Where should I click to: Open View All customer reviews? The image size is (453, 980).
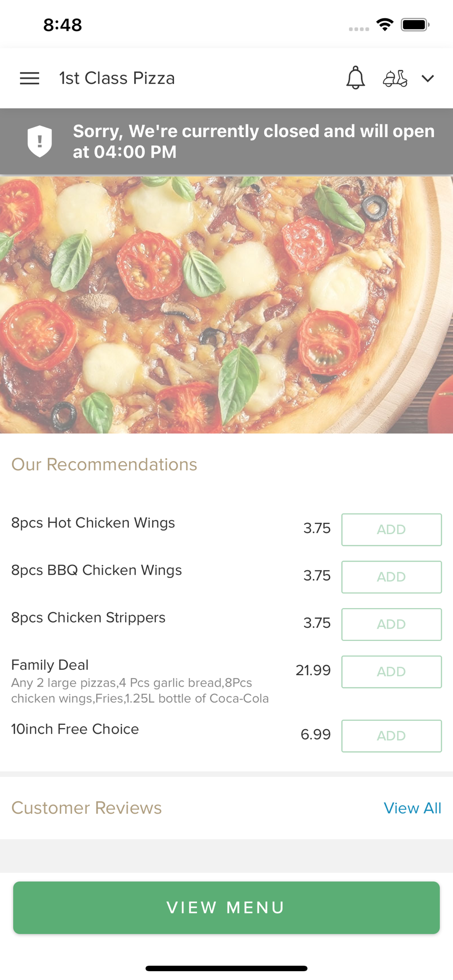[412, 808]
